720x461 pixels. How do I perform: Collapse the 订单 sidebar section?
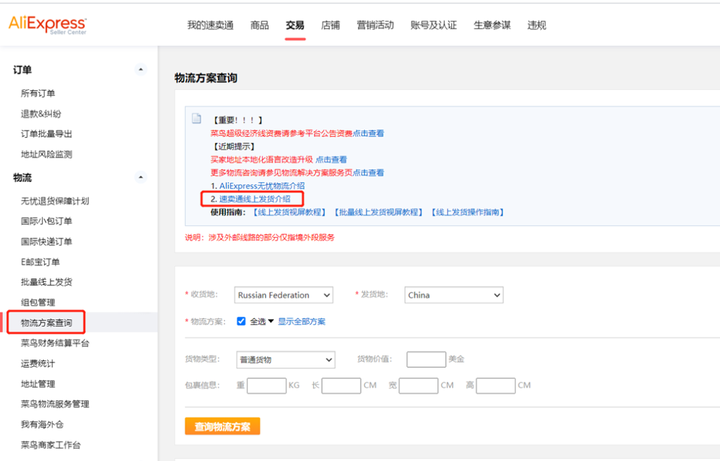[x=141, y=70]
